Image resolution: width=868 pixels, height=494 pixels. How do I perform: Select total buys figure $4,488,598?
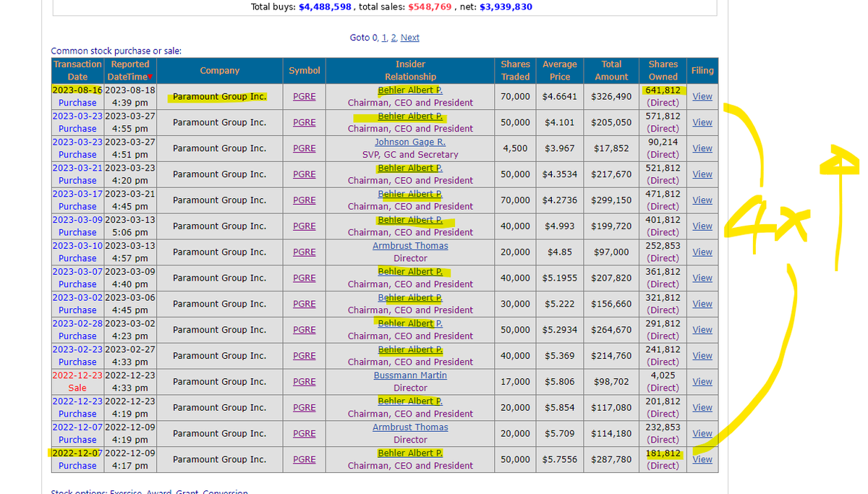[325, 7]
